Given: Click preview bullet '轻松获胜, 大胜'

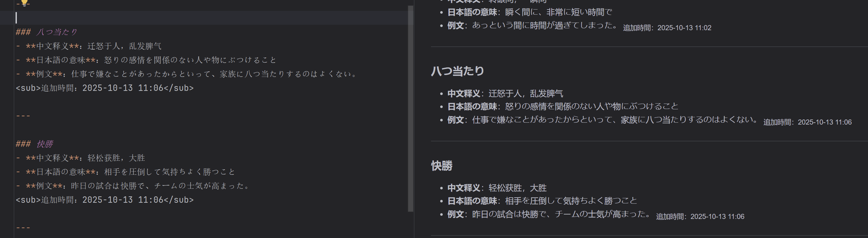Looking at the screenshot, I should (x=517, y=188).
